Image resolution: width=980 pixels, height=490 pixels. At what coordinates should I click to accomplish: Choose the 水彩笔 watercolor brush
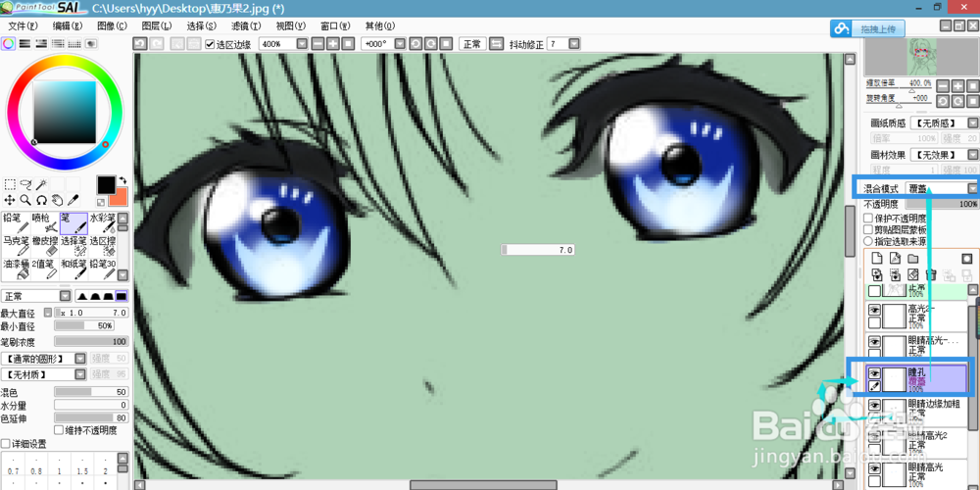click(103, 223)
